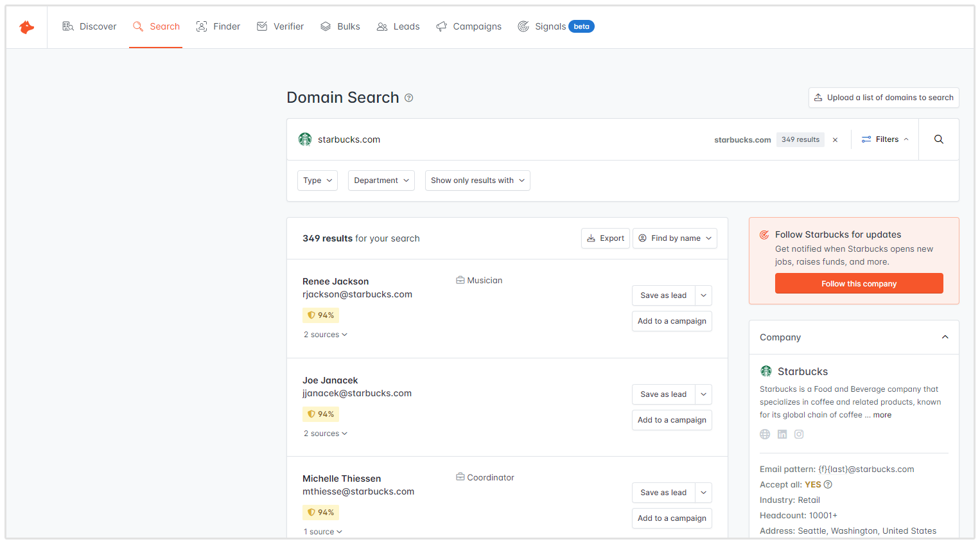The height and width of the screenshot is (544, 980).
Task: Open the Department filter dropdown
Action: [x=381, y=180]
